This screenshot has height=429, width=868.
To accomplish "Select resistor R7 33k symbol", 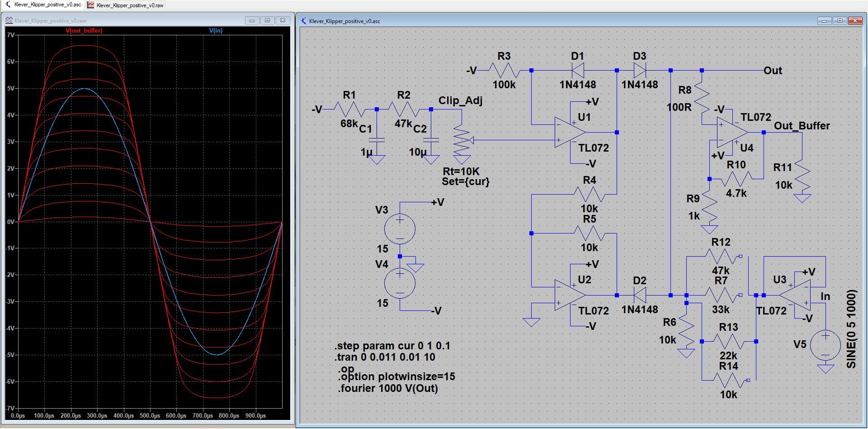I will (x=721, y=295).
